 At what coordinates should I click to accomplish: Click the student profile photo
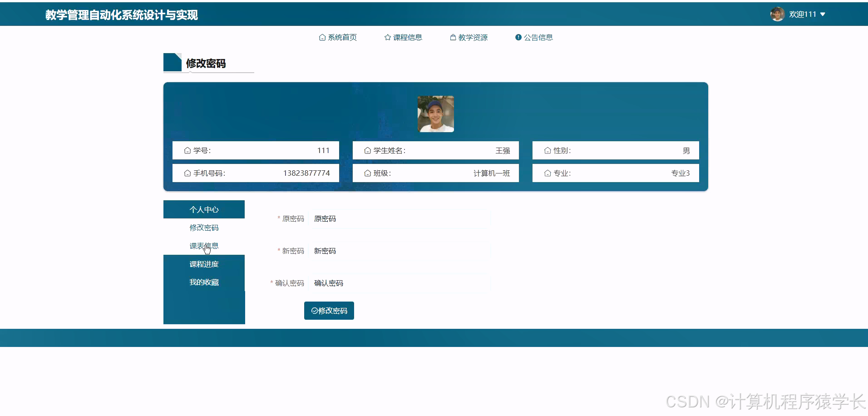[435, 114]
